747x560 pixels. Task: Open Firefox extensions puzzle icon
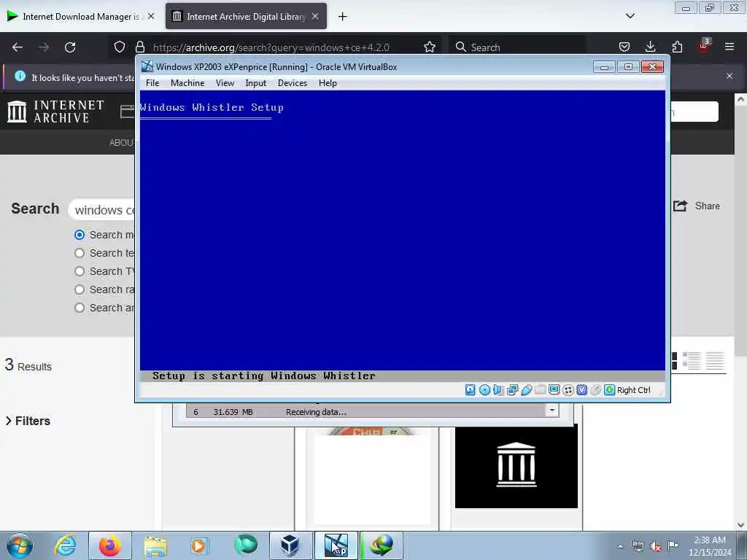point(677,47)
